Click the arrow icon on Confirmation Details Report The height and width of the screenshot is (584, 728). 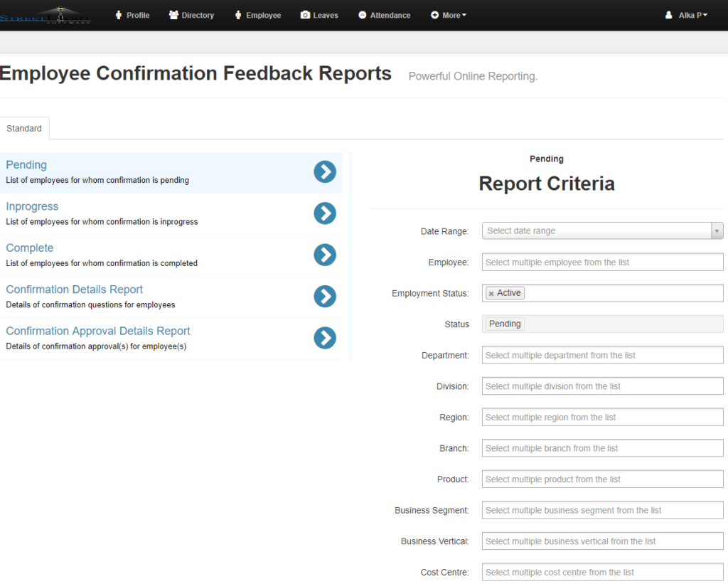(325, 297)
